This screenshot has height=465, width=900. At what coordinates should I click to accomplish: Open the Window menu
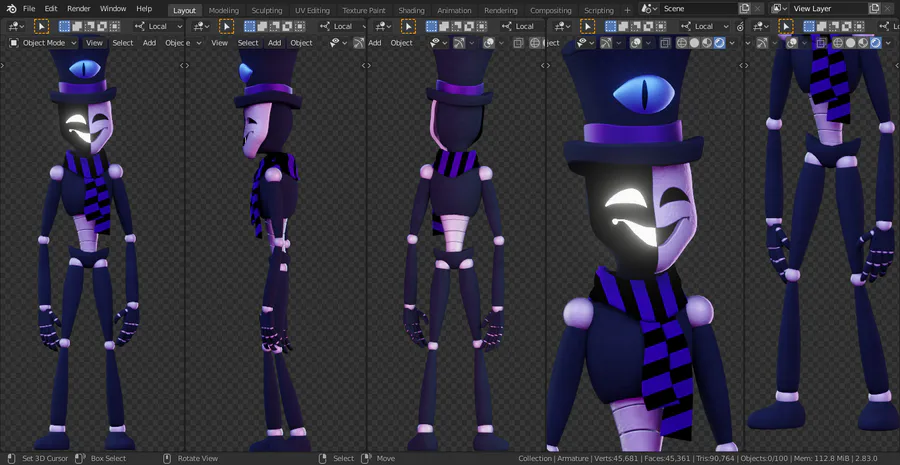(113, 9)
